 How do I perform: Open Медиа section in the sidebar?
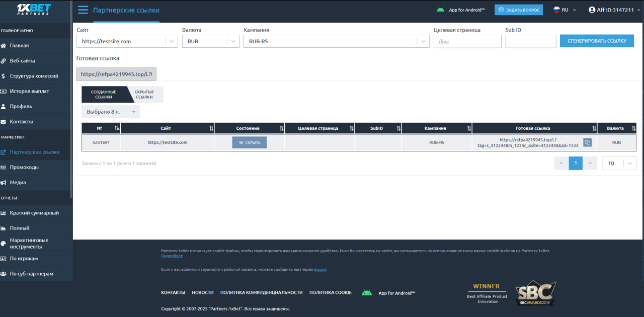18,182
